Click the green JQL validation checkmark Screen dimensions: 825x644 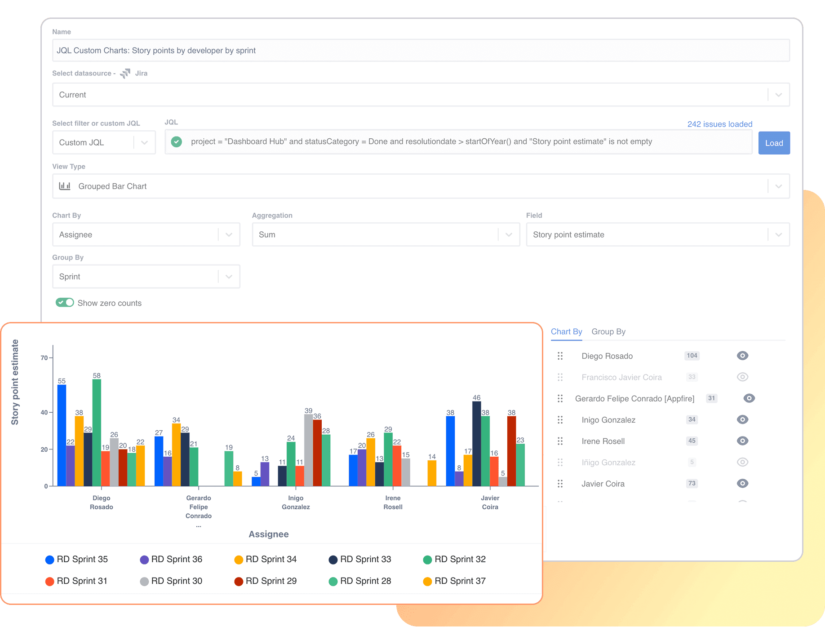coord(176,141)
